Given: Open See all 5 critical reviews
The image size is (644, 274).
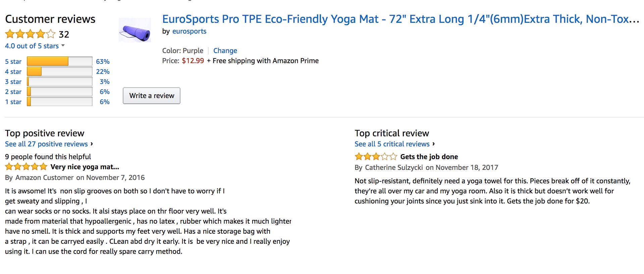Looking at the screenshot, I should tap(392, 144).
